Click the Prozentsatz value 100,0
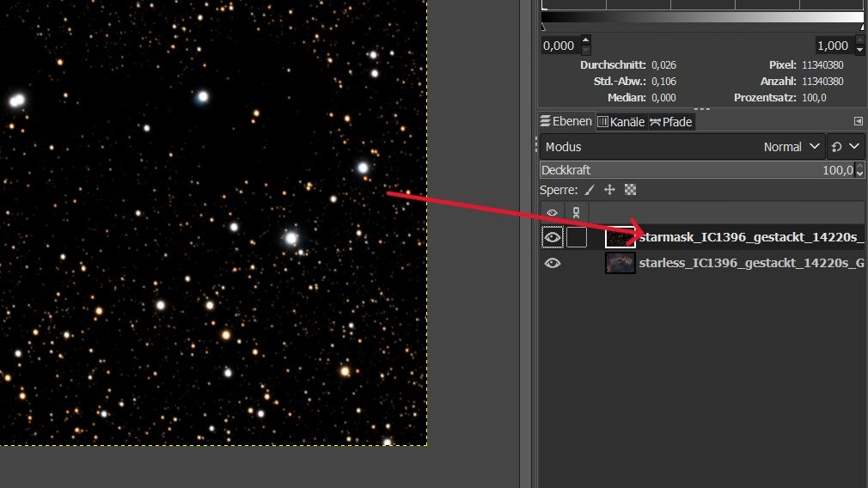868x488 pixels. (x=814, y=98)
